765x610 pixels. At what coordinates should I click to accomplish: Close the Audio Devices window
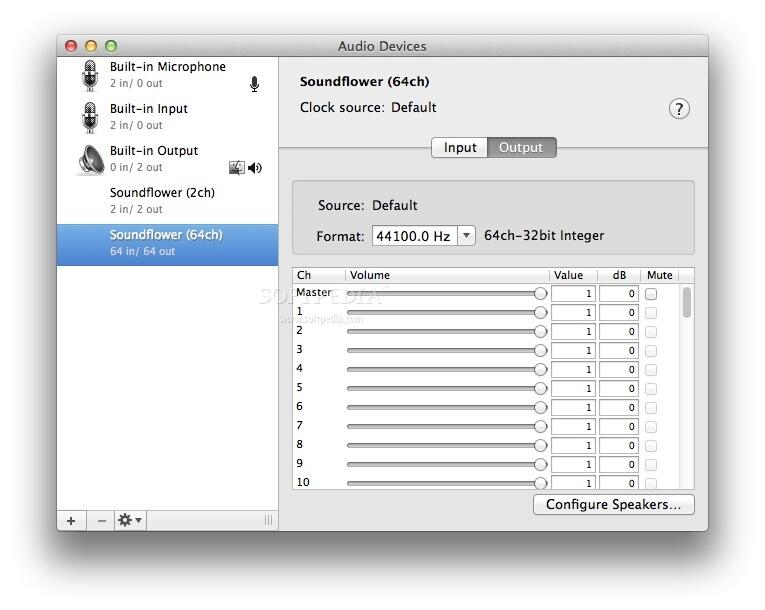coord(71,46)
